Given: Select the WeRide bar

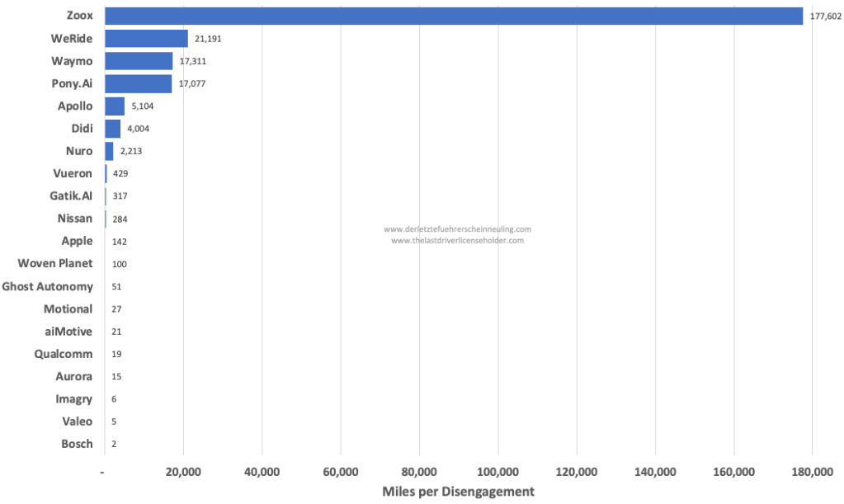Looking at the screenshot, I should pyautogui.click(x=146, y=39).
